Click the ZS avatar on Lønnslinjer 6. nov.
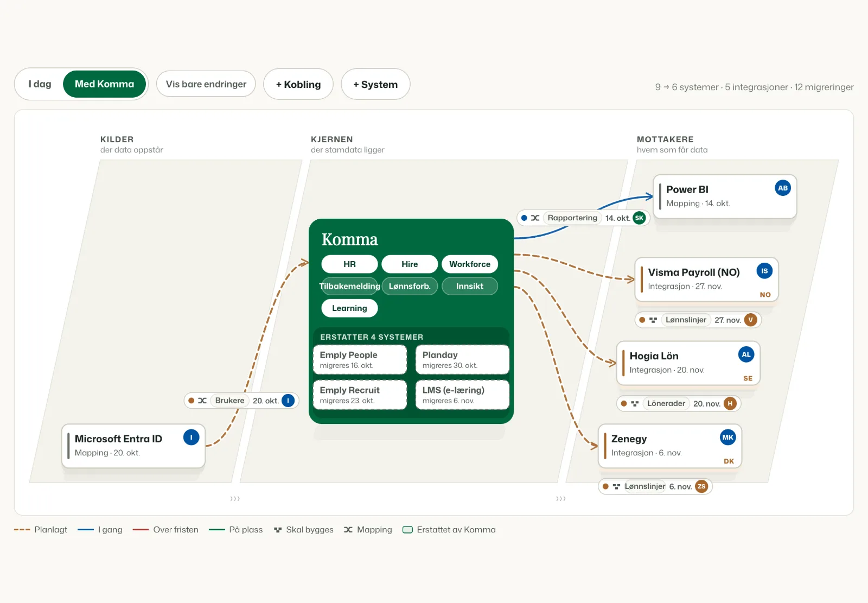 (x=701, y=486)
